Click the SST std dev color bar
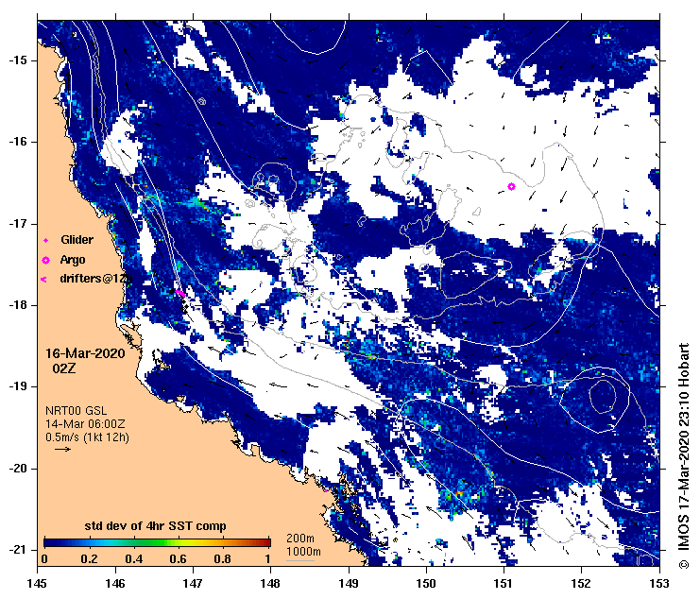This screenshot has width=700, height=599. 157,542
